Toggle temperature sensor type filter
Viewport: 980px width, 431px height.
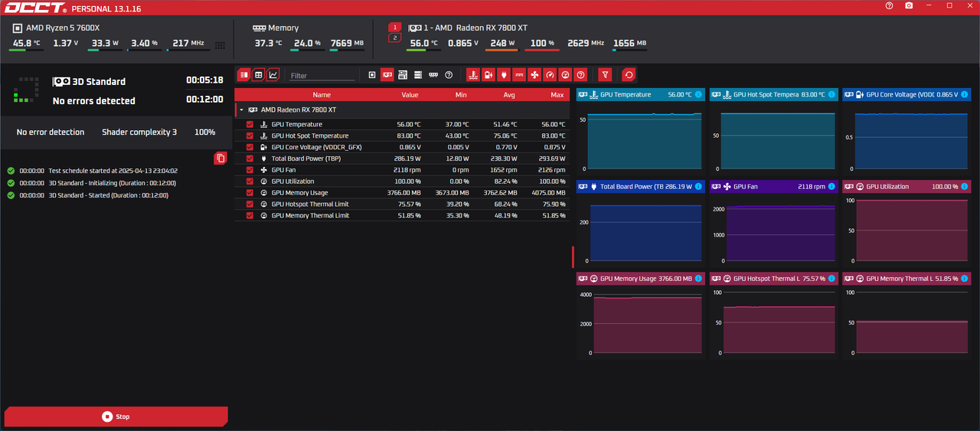click(x=473, y=75)
